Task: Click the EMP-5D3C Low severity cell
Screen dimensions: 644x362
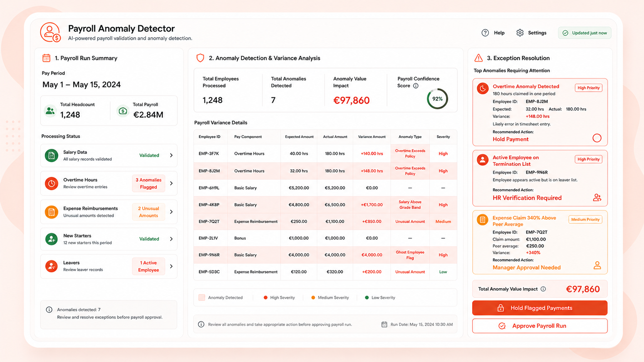Action: pos(443,272)
